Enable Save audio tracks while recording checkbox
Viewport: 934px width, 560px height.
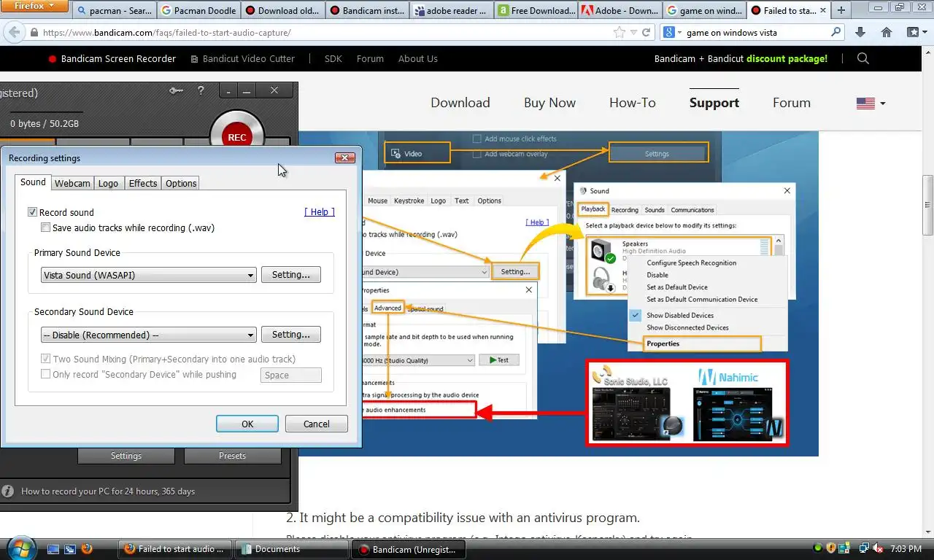click(46, 227)
